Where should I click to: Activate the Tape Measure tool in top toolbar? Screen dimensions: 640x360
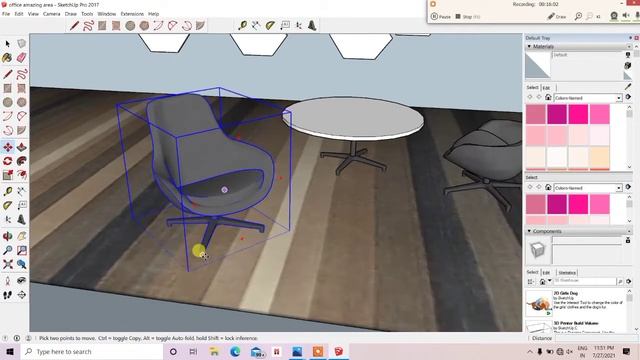click(242, 26)
